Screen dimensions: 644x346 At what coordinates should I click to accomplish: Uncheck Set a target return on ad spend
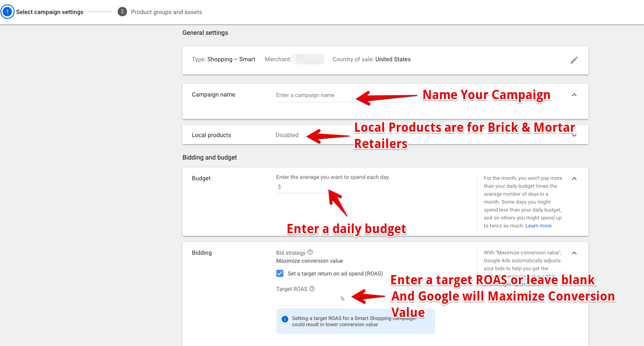click(x=280, y=274)
